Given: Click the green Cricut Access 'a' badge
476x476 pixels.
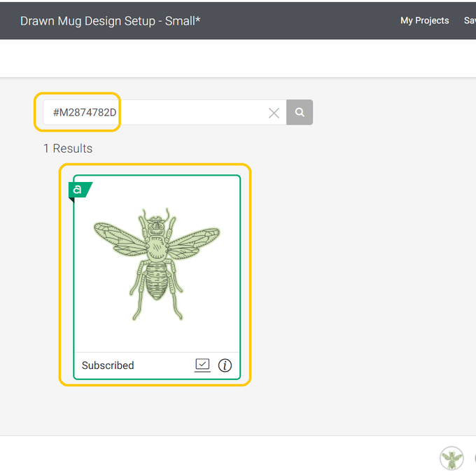Looking at the screenshot, I should [78, 190].
